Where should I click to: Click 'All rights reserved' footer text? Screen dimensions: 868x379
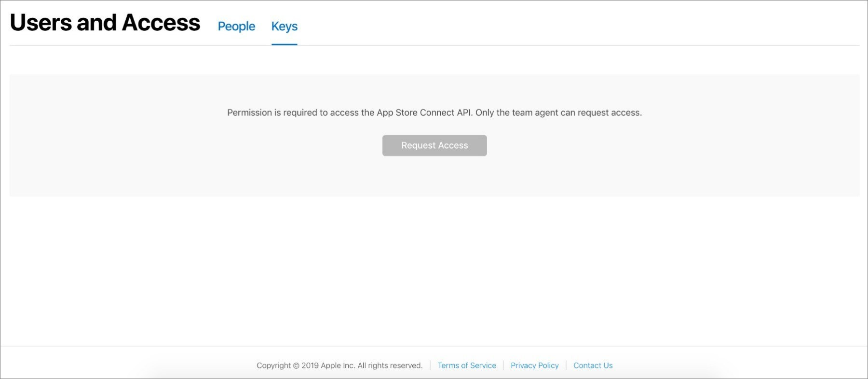pos(390,365)
